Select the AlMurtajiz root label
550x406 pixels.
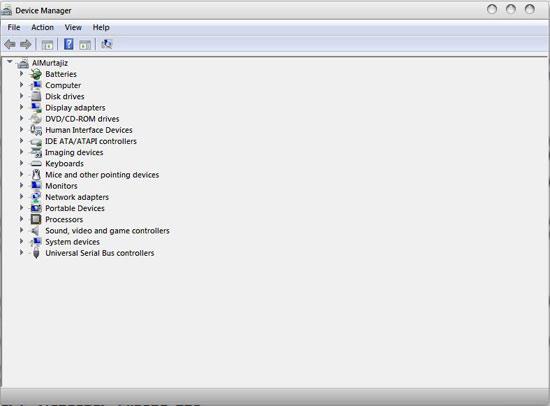(x=50, y=63)
